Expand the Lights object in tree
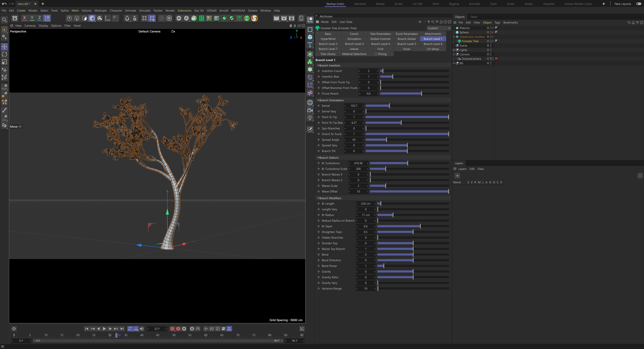 point(454,50)
